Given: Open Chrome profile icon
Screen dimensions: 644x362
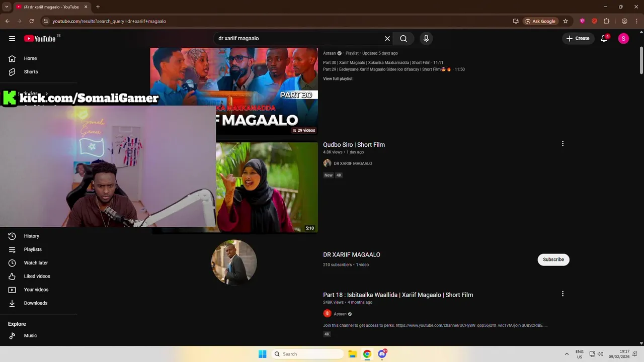Looking at the screenshot, I should [624, 21].
